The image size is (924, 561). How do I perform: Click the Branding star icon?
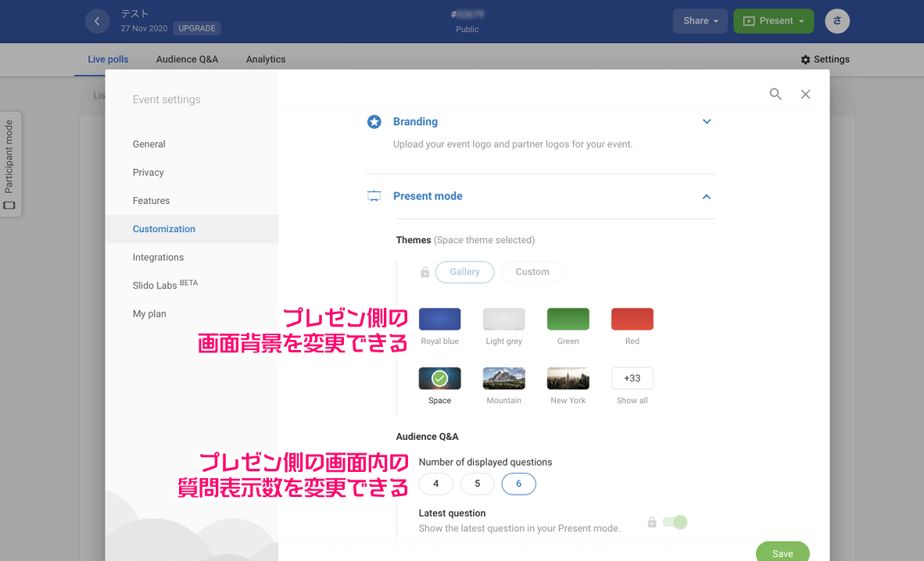coord(374,121)
